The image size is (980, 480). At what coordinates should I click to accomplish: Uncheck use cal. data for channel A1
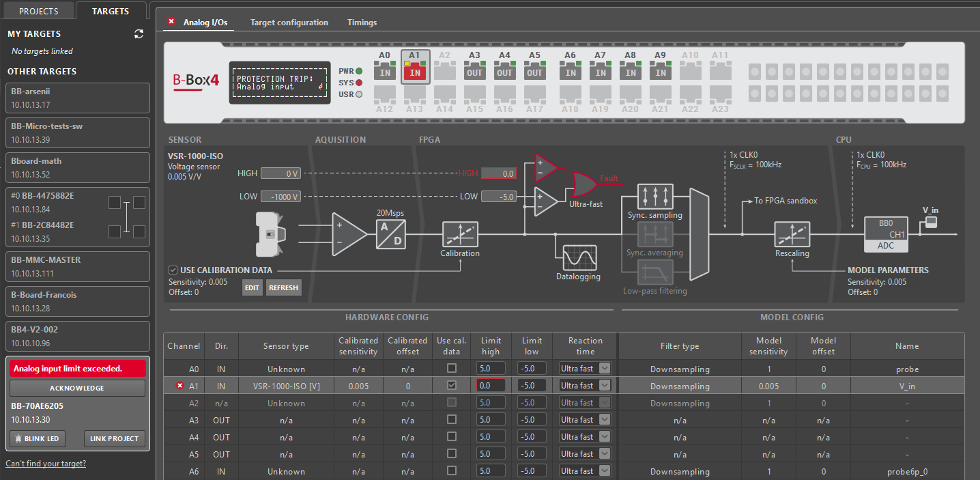tap(451, 386)
